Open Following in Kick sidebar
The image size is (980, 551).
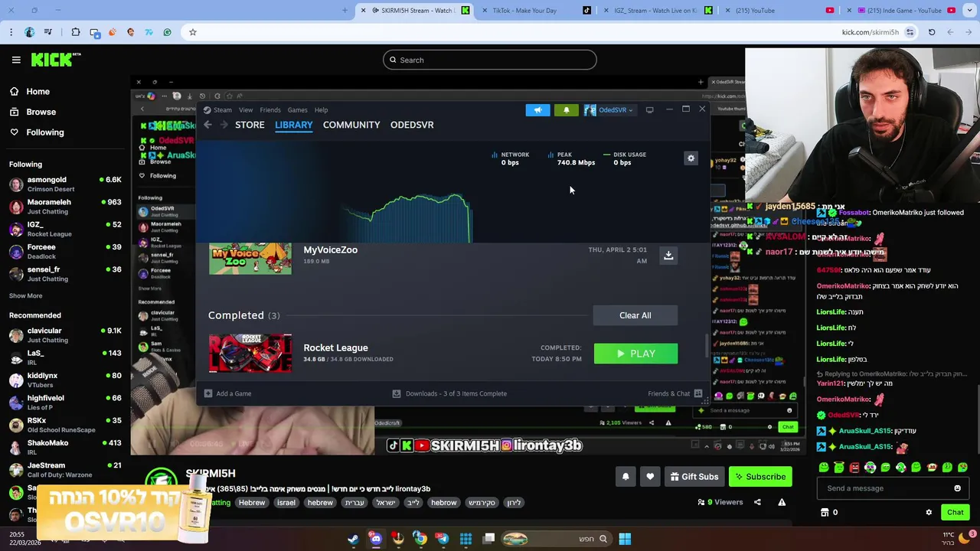[x=45, y=132]
